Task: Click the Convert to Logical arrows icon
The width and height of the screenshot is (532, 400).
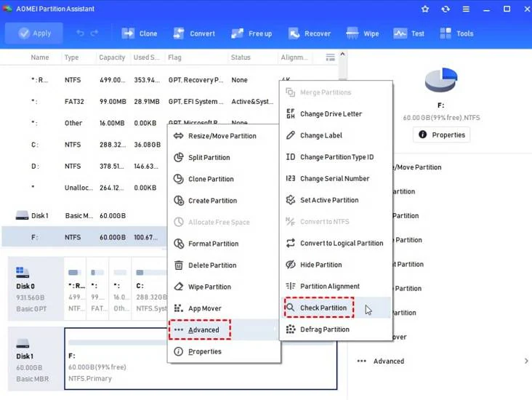Action: click(x=291, y=243)
